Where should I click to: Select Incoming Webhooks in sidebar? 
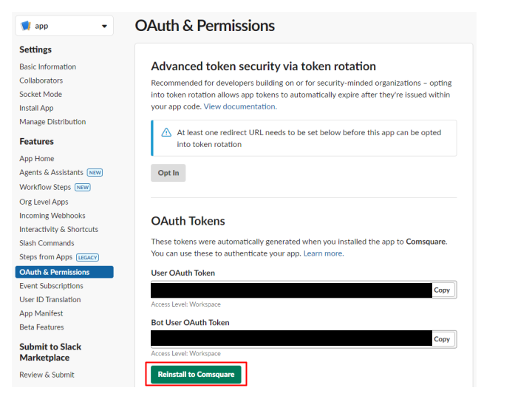click(52, 216)
